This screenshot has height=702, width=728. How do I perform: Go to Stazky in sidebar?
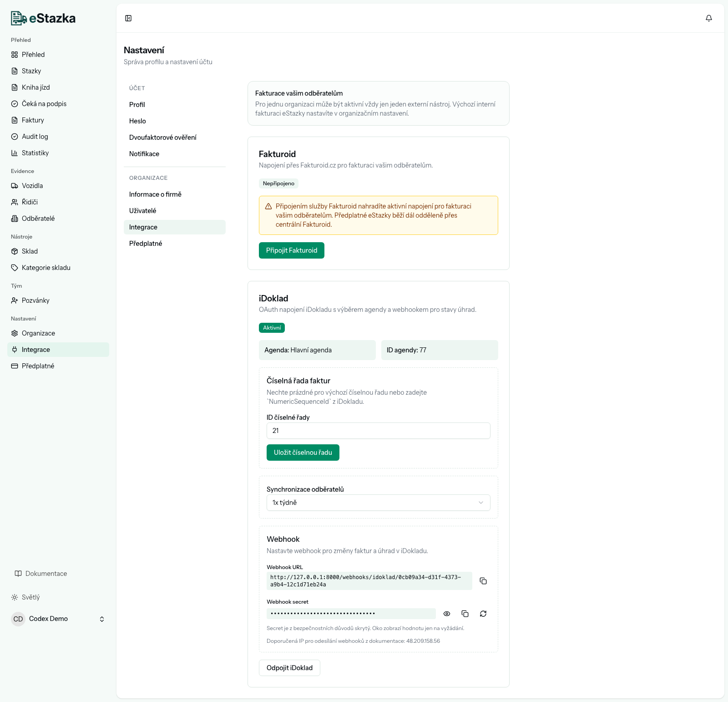(x=58, y=71)
